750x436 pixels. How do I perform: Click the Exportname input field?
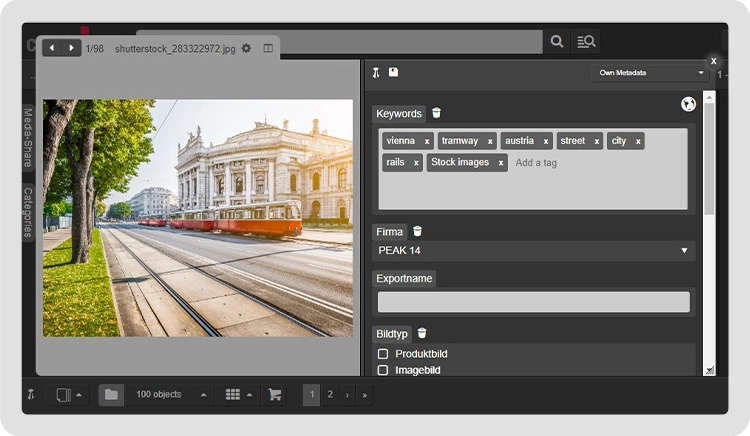(533, 302)
